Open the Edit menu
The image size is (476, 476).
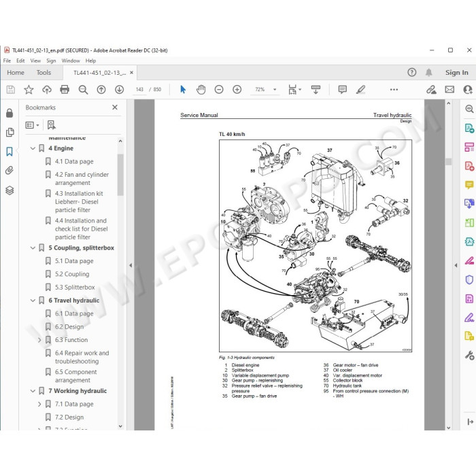click(20, 61)
